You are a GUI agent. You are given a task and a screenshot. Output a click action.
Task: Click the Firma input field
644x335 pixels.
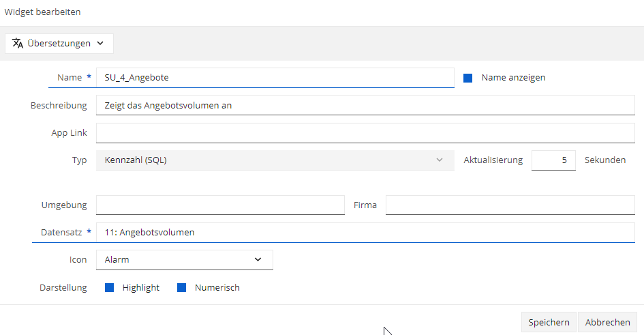coord(510,205)
